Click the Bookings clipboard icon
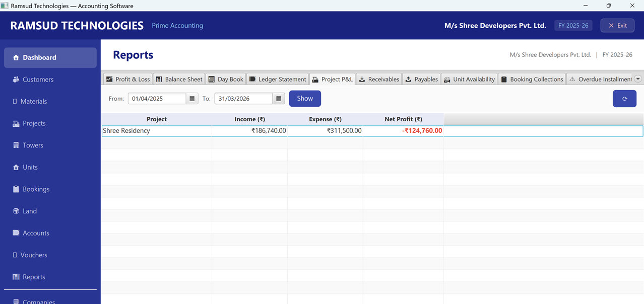644x304 pixels. pyautogui.click(x=16, y=189)
